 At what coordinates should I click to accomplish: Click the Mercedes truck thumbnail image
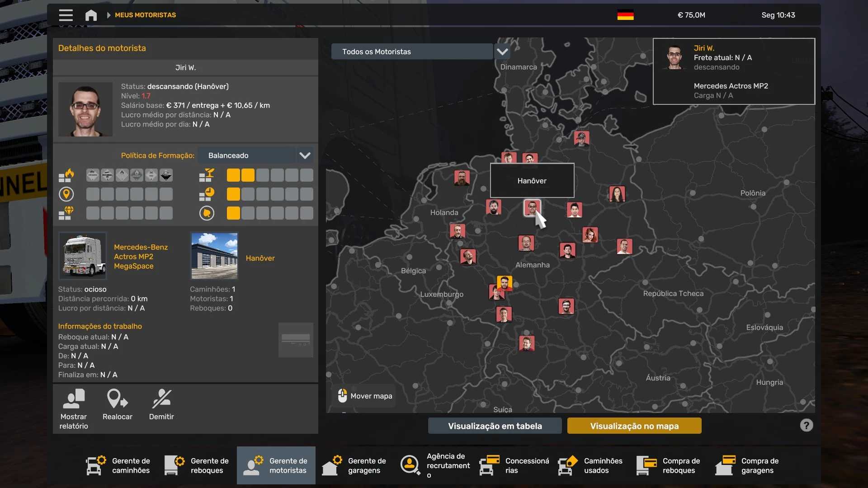(x=83, y=256)
